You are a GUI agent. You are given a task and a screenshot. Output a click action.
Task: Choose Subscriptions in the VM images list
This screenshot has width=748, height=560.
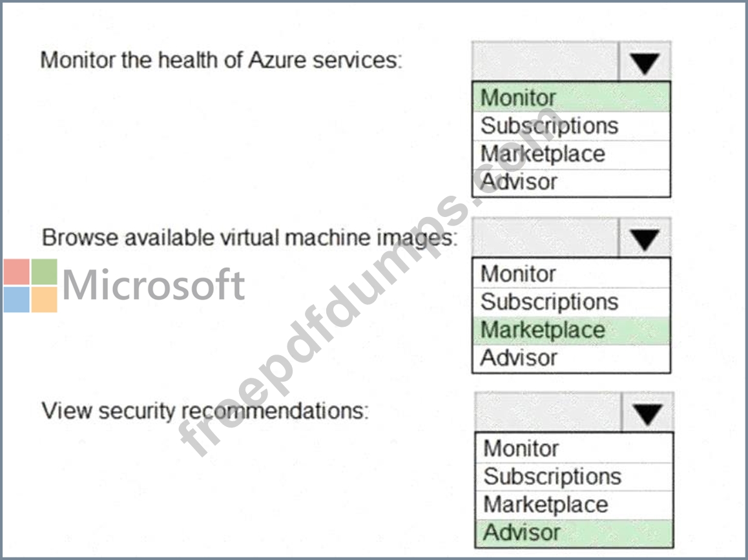coord(571,302)
